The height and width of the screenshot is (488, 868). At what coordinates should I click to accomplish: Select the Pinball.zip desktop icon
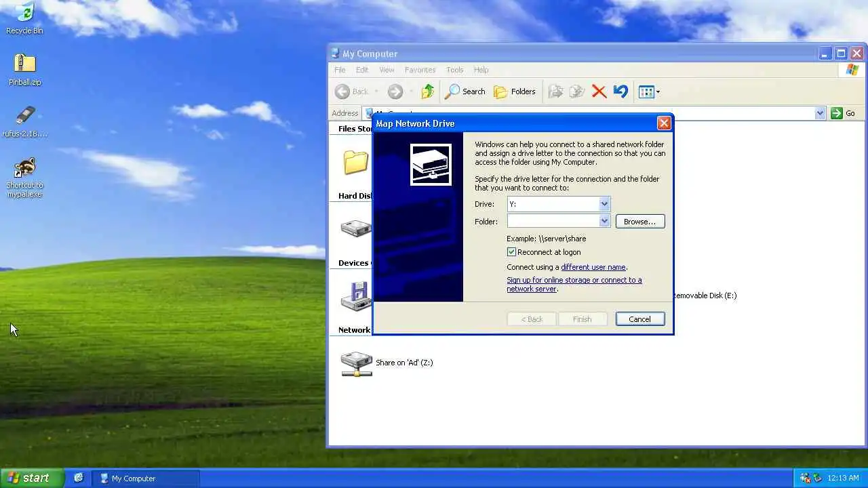click(24, 69)
